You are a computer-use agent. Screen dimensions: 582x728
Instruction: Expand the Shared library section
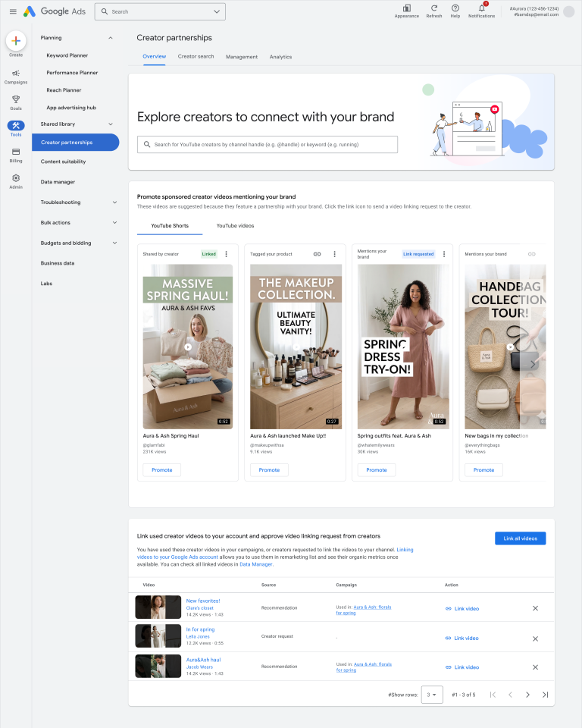pyautogui.click(x=111, y=124)
